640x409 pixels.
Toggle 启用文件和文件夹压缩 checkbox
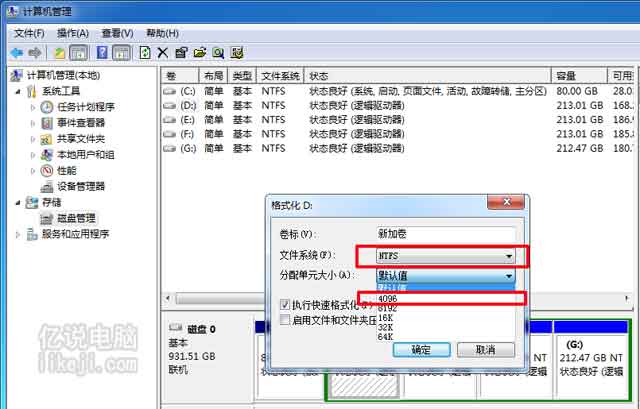pyautogui.click(x=286, y=320)
